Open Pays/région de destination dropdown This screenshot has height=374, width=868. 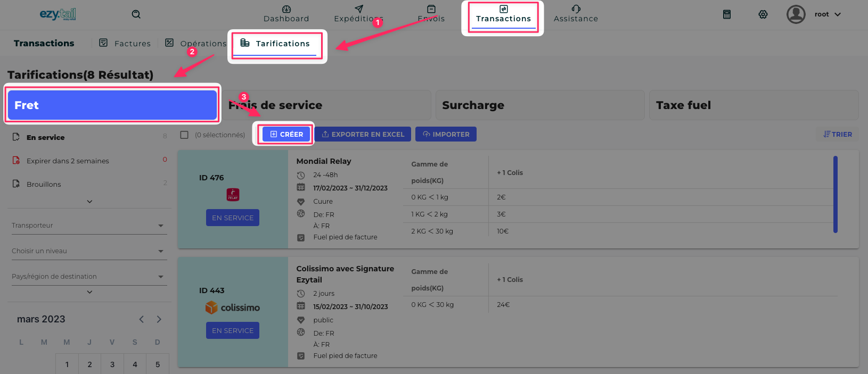[89, 277]
